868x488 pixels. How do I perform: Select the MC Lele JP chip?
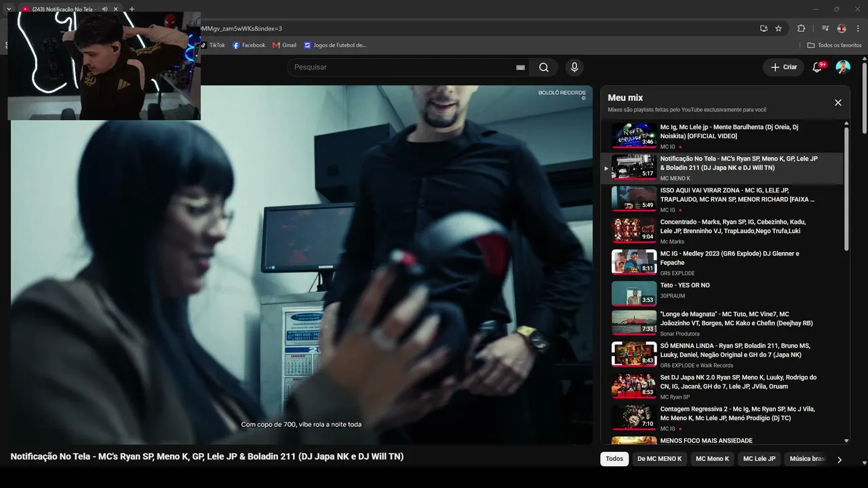pyautogui.click(x=759, y=459)
